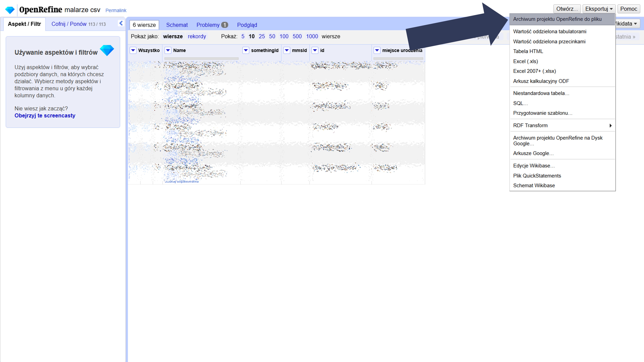Viewport: 644px width, 362px height.
Task: Show 25 rows per page
Action: click(262, 36)
